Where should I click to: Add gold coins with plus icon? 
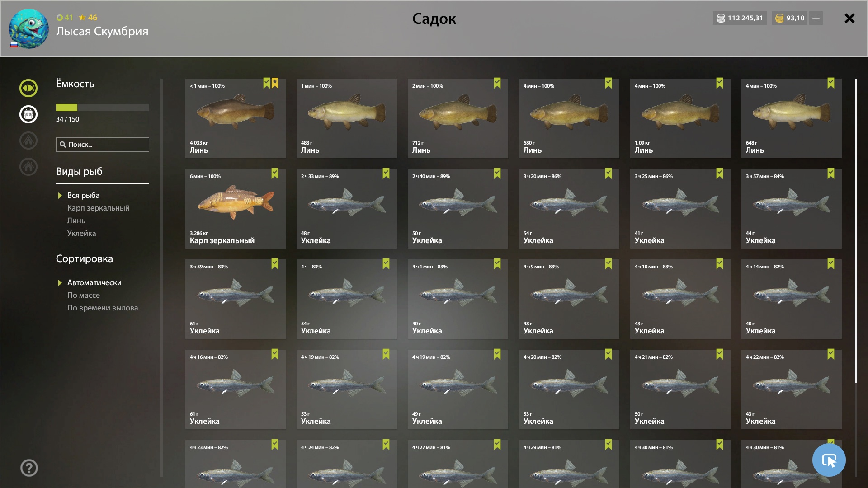(x=816, y=18)
